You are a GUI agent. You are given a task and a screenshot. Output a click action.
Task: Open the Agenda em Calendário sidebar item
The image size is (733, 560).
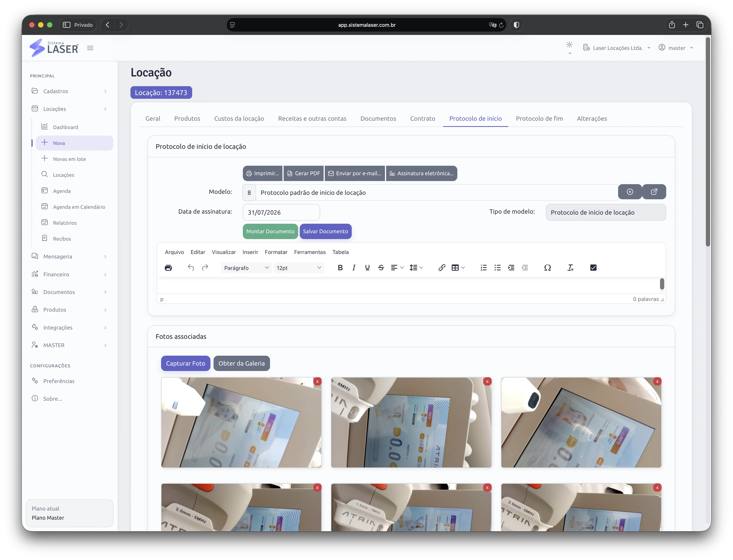(x=75, y=207)
